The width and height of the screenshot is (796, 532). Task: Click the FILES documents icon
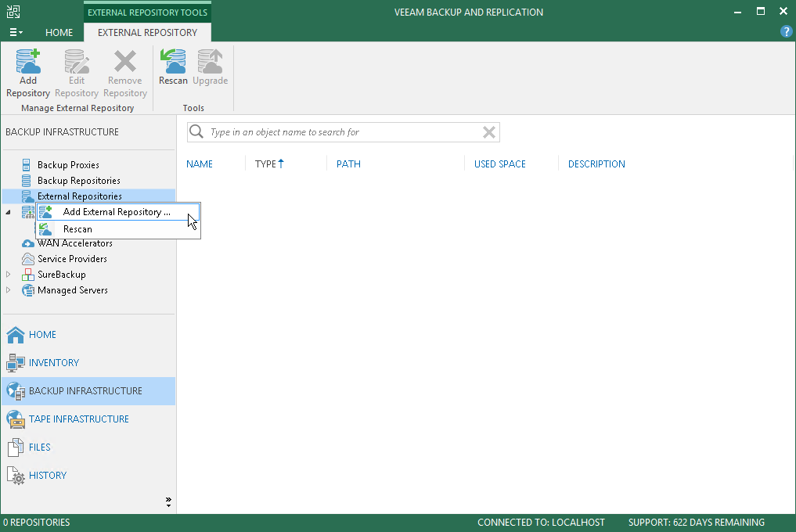[x=15, y=448]
